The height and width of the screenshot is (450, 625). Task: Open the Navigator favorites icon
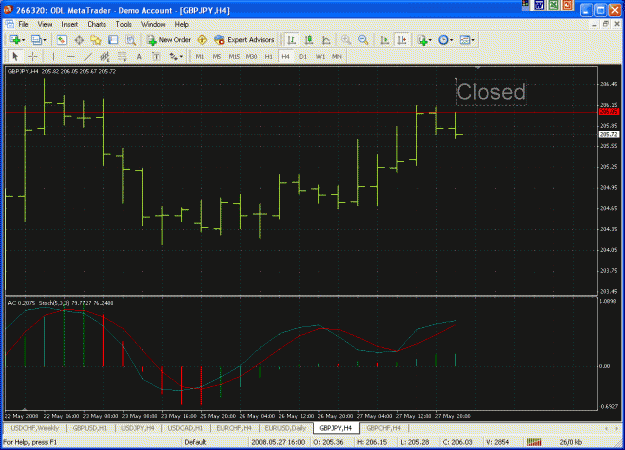click(96, 40)
